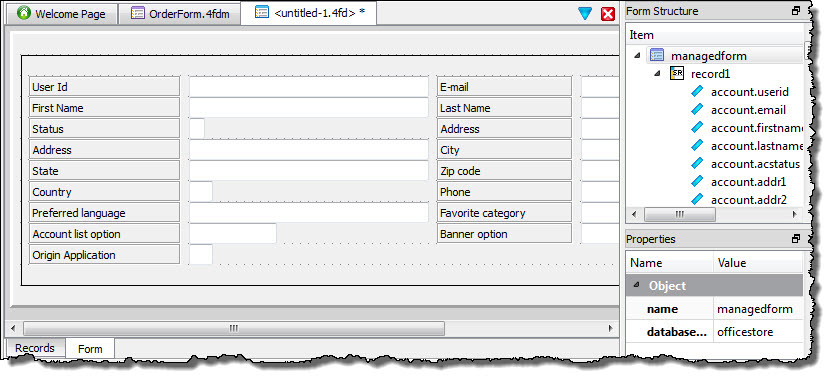
Task: Open the Records tab at the bottom
Action: pyautogui.click(x=34, y=348)
